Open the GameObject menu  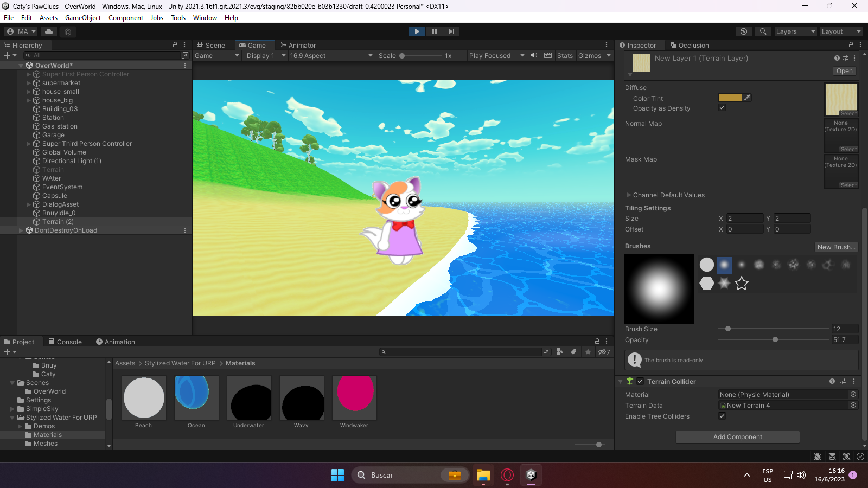click(x=83, y=17)
